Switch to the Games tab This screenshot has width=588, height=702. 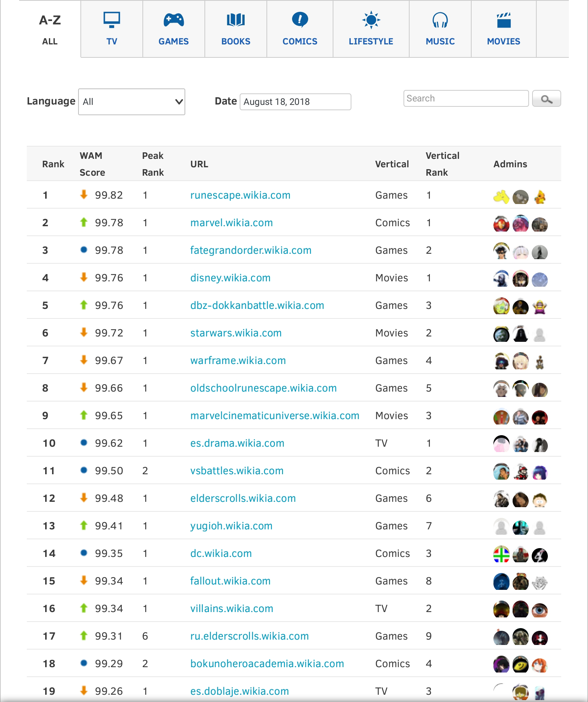[x=174, y=29]
